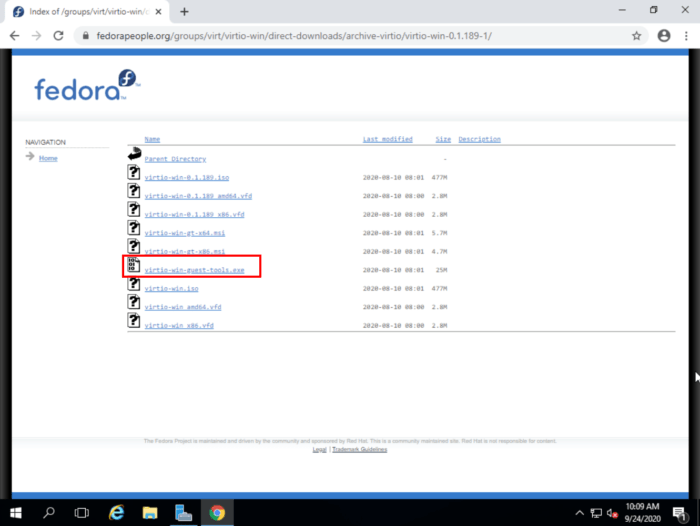Click the file icon beside virtio-win-0.1.189.iso
Viewport: 700px width, 526px height.
point(133,172)
